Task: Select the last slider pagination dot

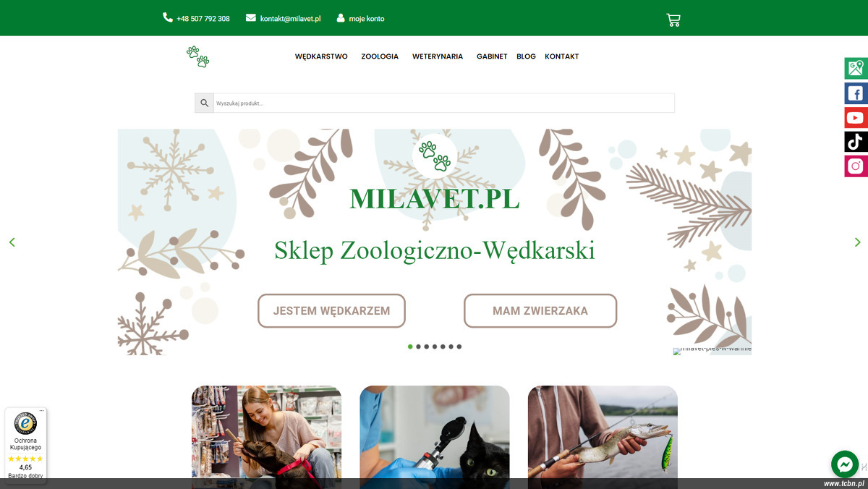Action: [459, 346]
